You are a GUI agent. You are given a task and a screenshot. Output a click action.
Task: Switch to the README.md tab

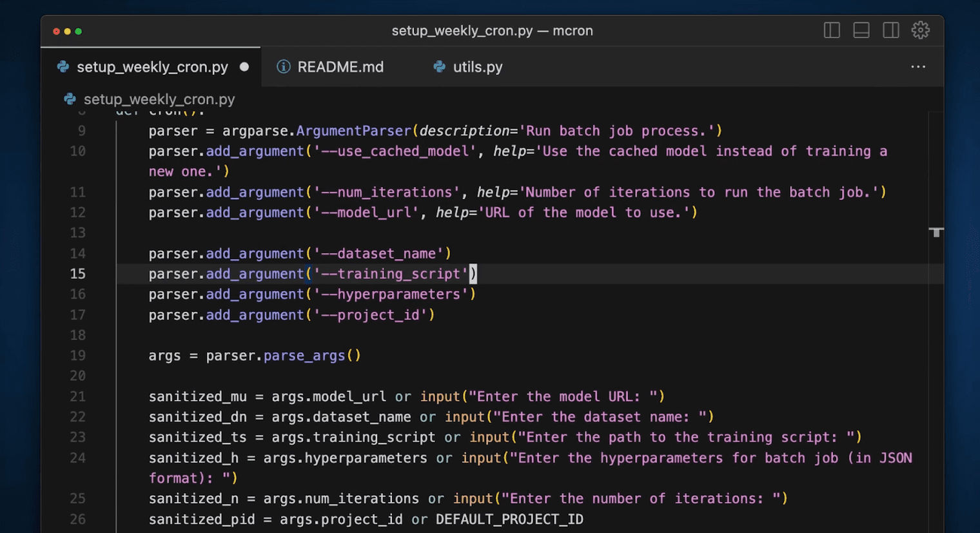coord(340,66)
